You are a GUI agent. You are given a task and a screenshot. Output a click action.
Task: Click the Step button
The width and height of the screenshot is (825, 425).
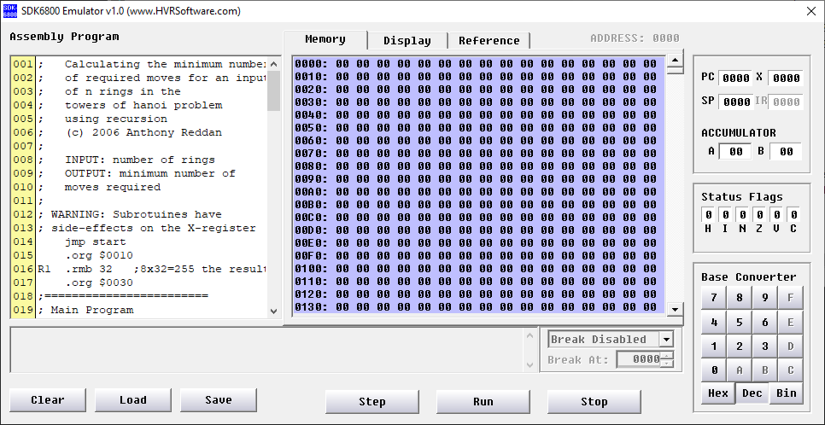372,401
